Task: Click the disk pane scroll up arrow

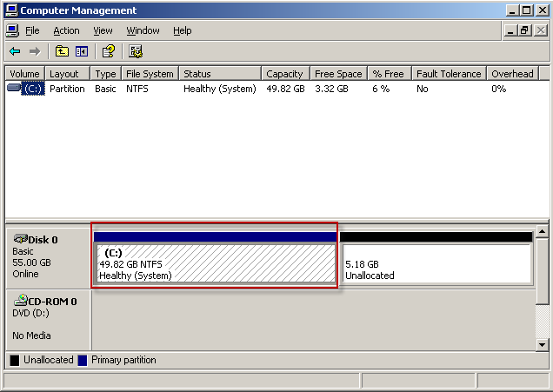Action: pos(542,231)
